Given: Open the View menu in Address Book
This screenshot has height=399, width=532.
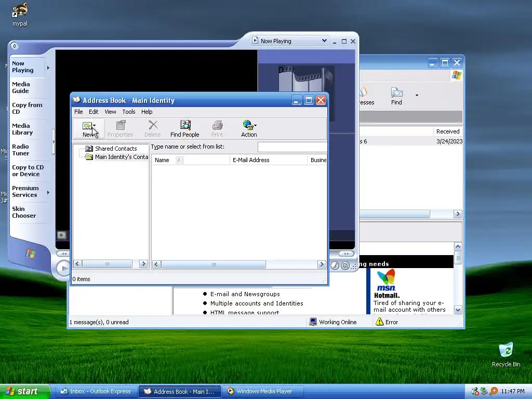Looking at the screenshot, I should [x=110, y=112].
